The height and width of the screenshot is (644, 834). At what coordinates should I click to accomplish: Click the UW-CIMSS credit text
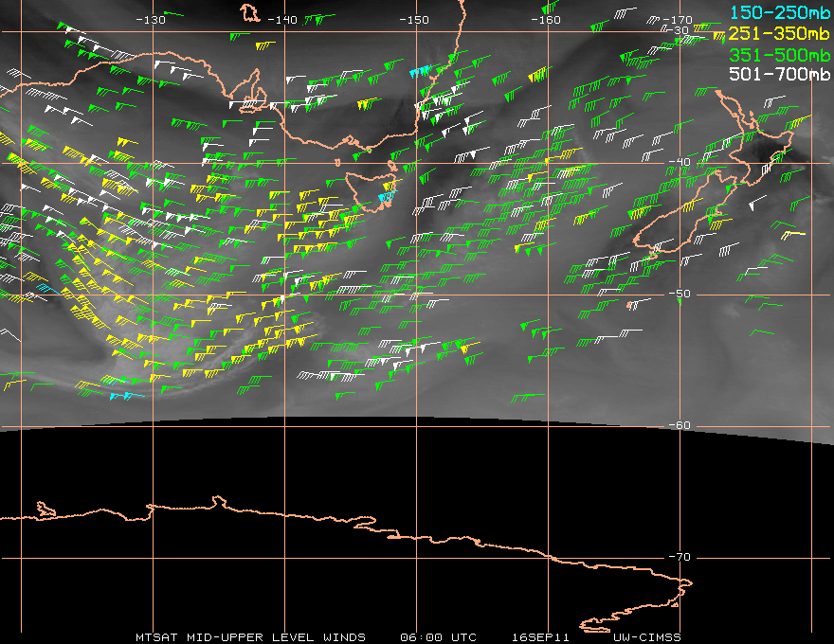[x=646, y=637]
